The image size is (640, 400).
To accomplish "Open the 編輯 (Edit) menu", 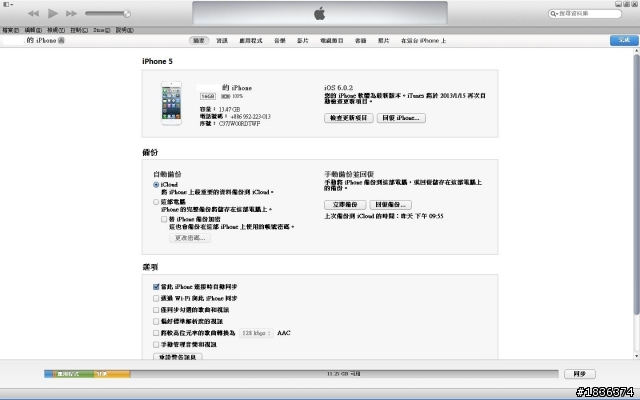I will click(33, 30).
